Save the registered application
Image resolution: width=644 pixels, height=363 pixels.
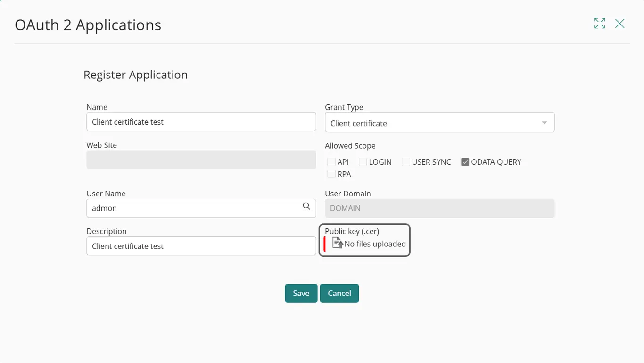tap(301, 293)
